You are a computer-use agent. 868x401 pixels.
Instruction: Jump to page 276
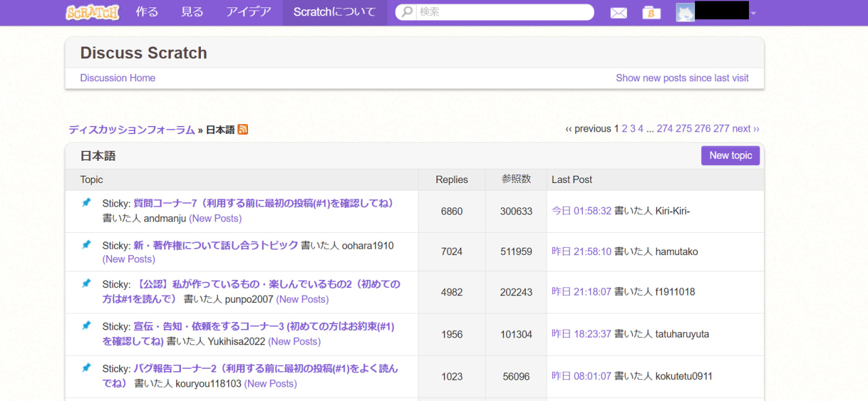pos(702,128)
